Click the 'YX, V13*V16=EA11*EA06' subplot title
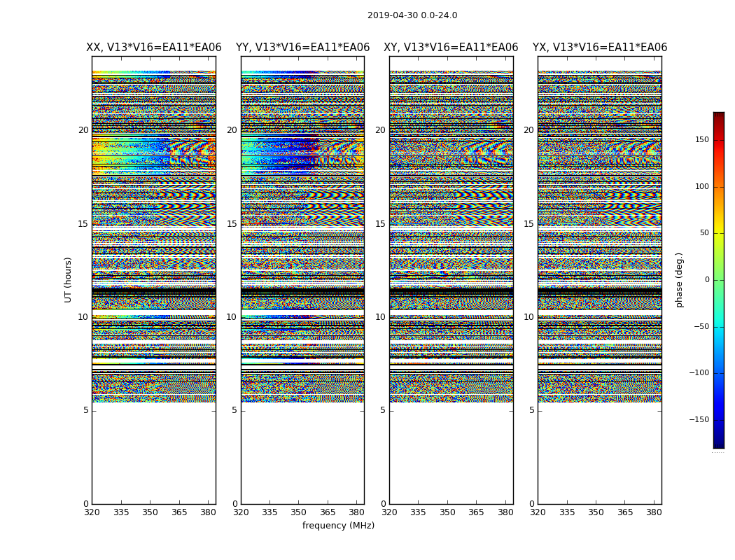The width and height of the screenshot is (735, 560). pyautogui.click(x=599, y=48)
